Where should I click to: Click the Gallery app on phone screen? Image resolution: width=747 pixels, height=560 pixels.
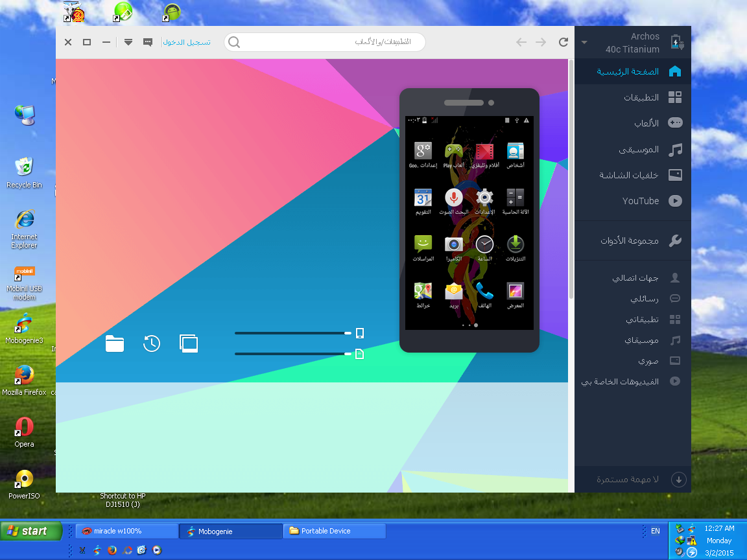coord(516,296)
